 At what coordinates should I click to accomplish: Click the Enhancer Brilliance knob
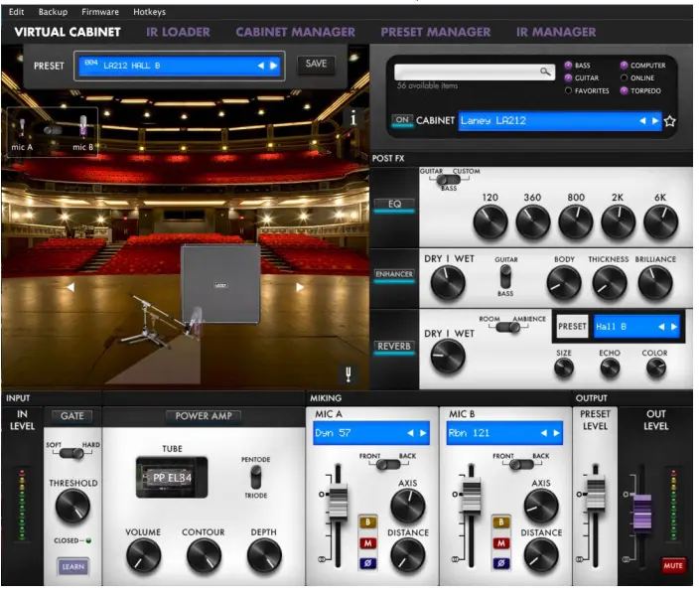655,283
